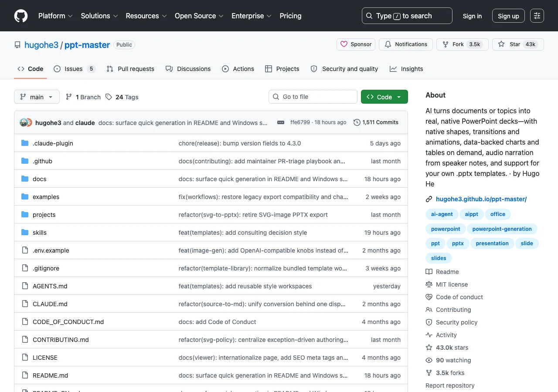Click the folder icon for .claude-plugin
The height and width of the screenshot is (392, 558).
tap(25, 143)
